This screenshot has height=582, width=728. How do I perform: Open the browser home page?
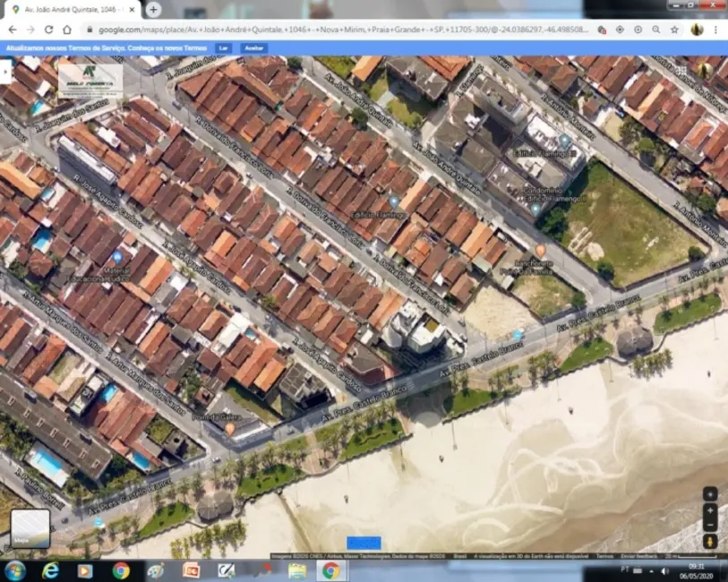(x=67, y=30)
